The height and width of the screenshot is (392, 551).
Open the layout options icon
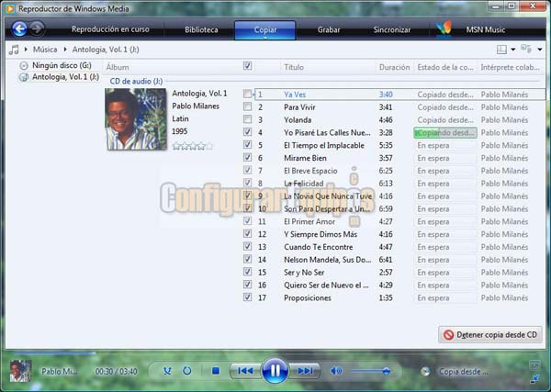[501, 50]
